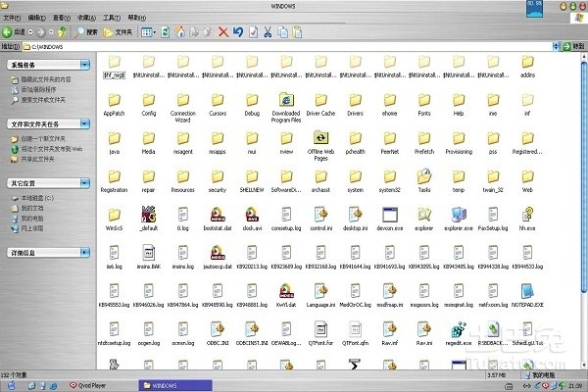Image resolution: width=588 pixels, height=392 pixels.
Task: Select the Fonts folder
Action: [x=424, y=105]
